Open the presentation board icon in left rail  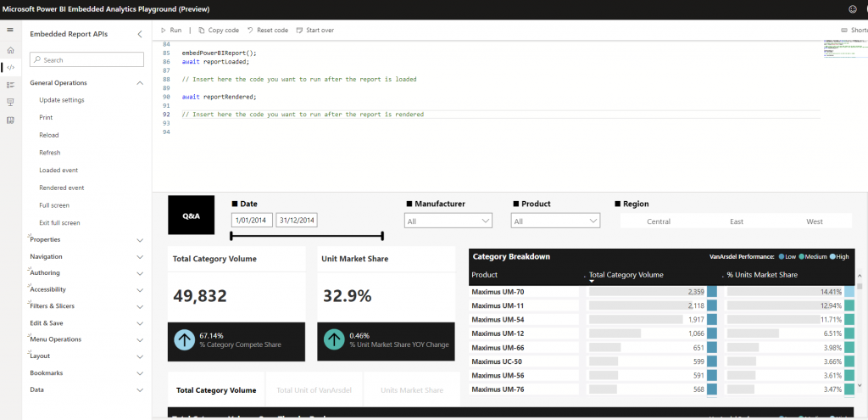10,102
